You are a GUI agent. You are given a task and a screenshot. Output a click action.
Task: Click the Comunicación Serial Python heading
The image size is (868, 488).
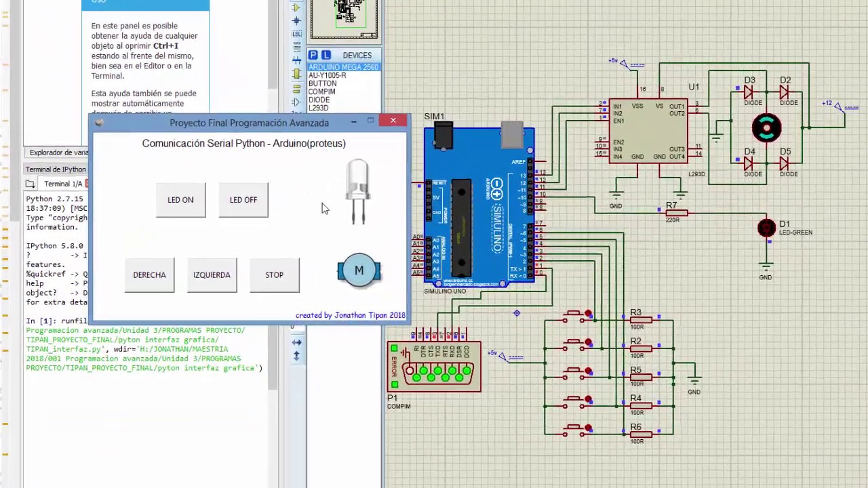click(x=243, y=144)
